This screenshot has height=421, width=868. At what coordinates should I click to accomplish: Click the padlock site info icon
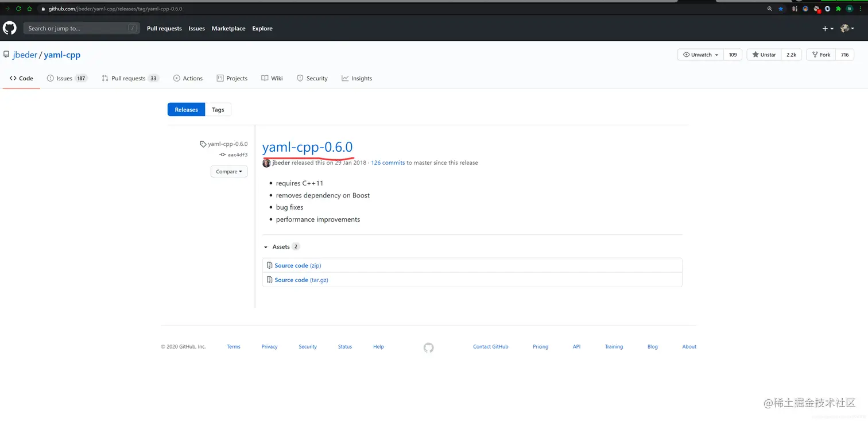[x=43, y=9]
